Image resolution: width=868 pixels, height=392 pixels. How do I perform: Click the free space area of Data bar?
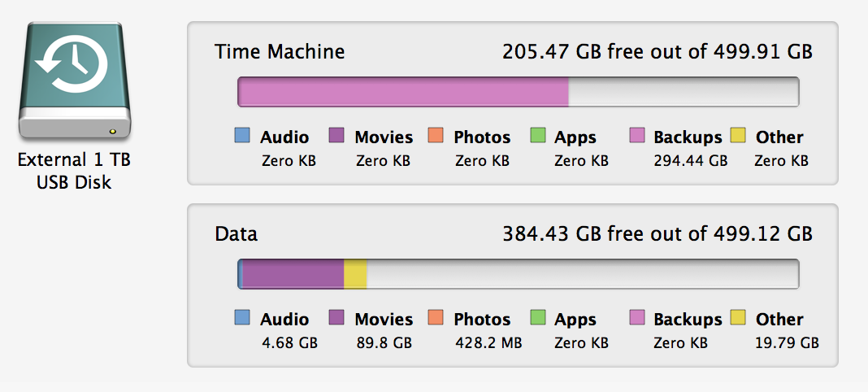(581, 274)
